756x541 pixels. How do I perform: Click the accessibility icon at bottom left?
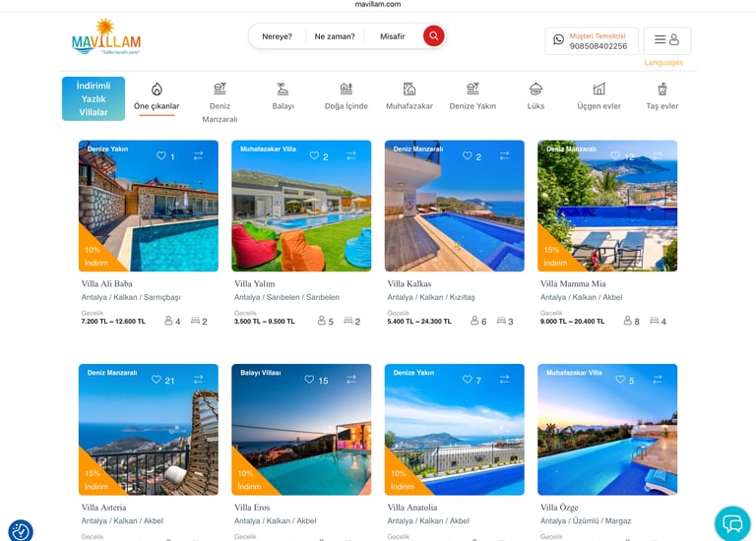coord(21,531)
